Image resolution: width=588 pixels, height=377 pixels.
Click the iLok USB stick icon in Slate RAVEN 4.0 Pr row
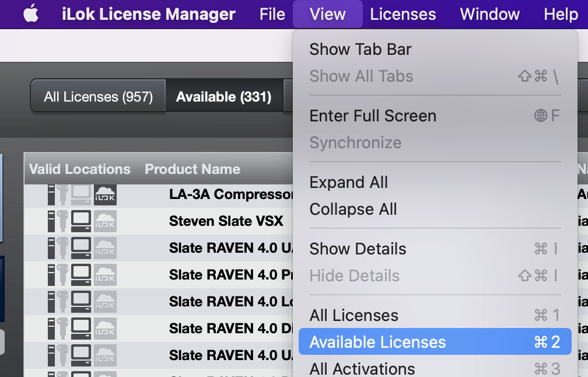[51, 275]
